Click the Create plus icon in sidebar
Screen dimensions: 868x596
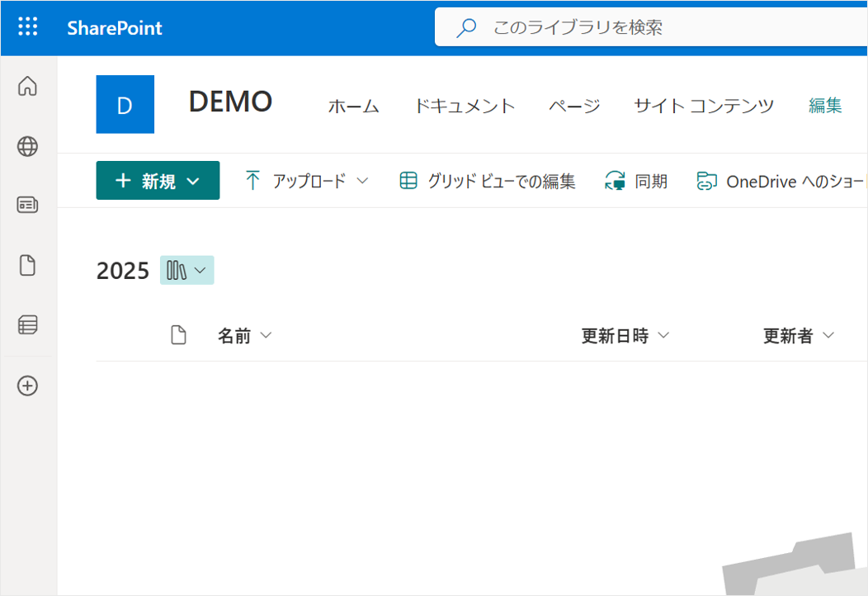click(28, 386)
